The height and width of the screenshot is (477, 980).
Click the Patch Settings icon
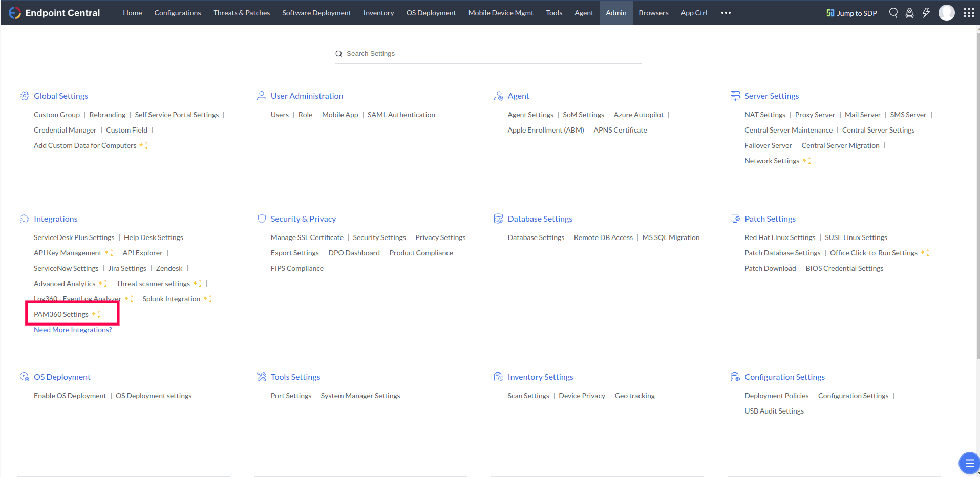735,219
